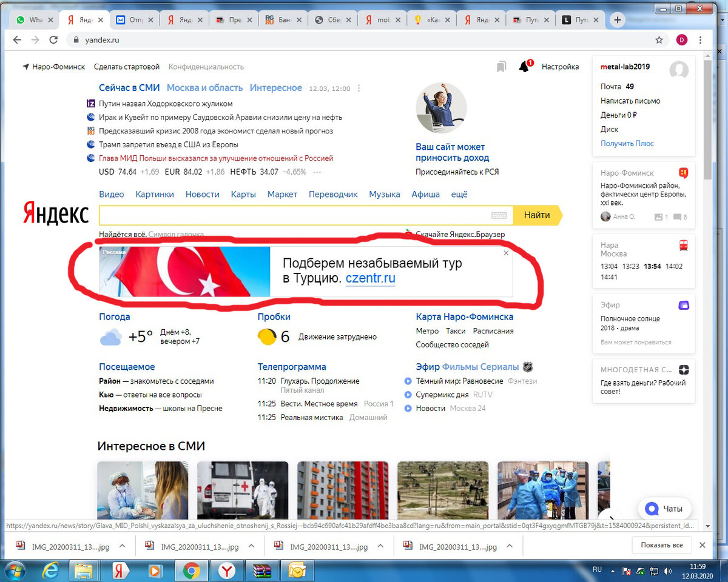Open Yandex notifications bell
The image size is (728, 582).
click(x=525, y=66)
